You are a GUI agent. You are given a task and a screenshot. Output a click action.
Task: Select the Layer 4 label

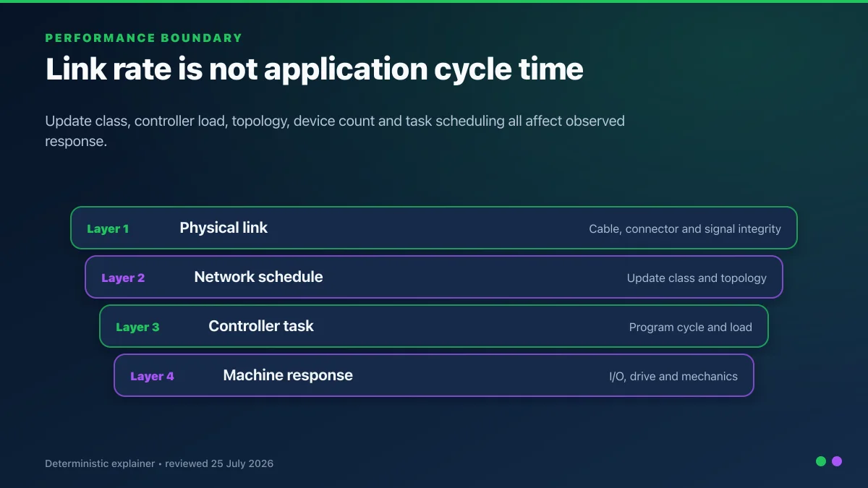(x=152, y=376)
